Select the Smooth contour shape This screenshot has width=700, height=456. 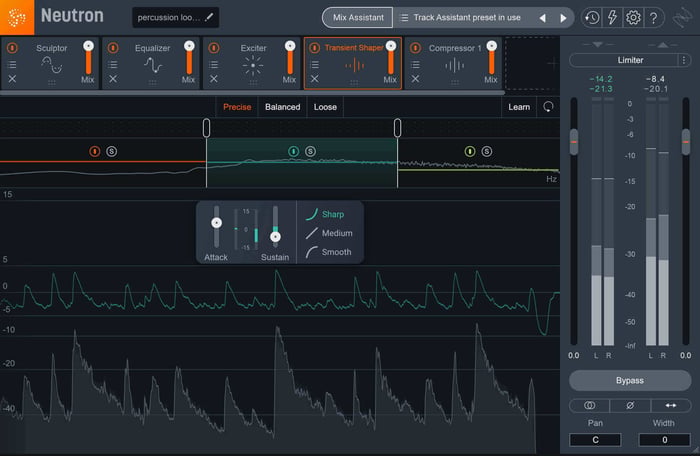coord(329,252)
